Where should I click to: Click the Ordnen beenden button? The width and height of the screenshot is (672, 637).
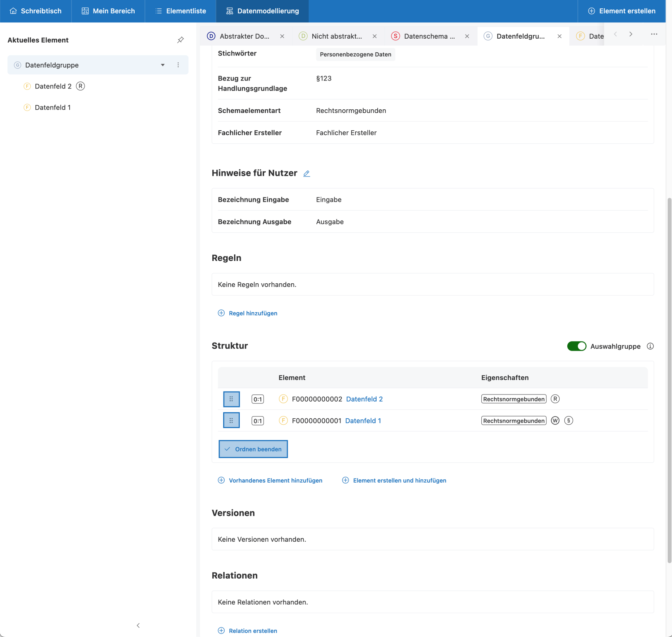[253, 449]
